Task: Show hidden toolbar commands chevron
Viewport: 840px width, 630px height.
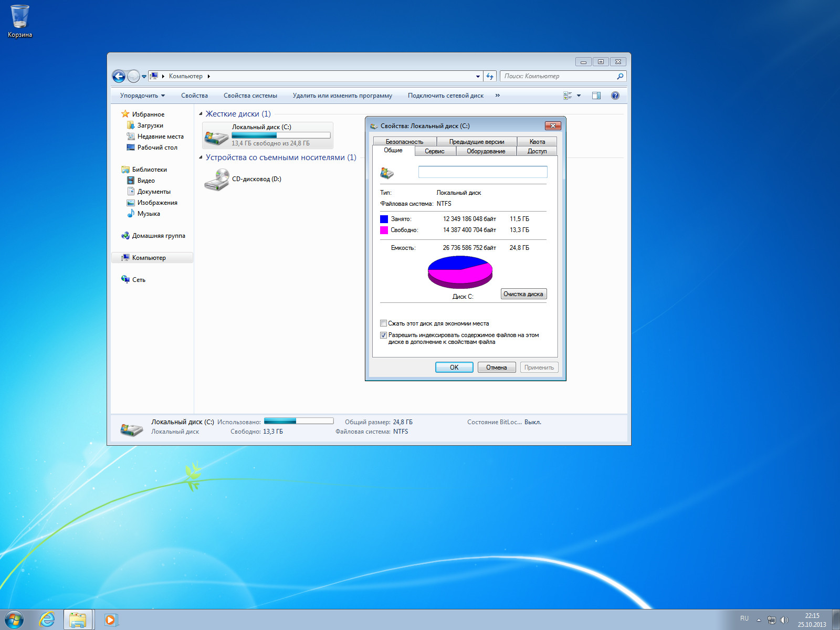Action: (x=497, y=96)
